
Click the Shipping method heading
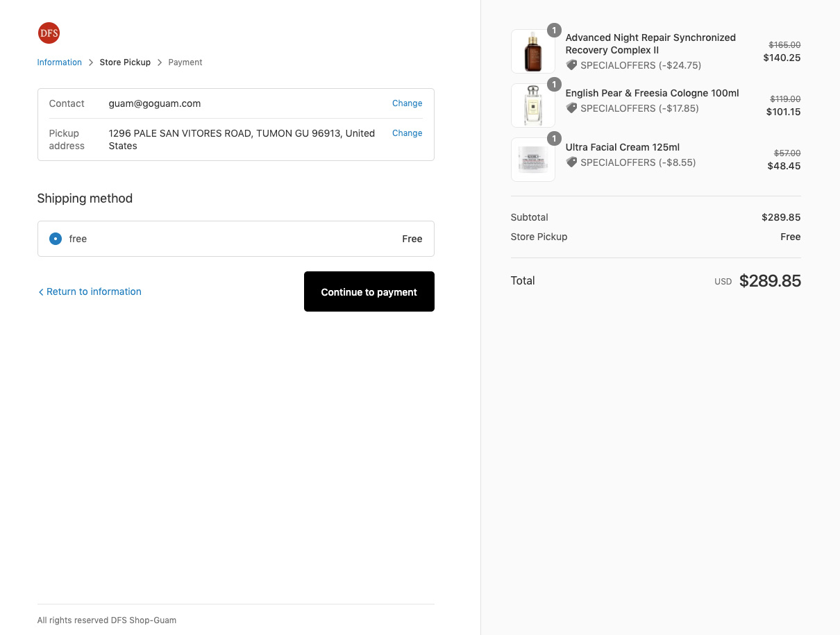click(85, 198)
